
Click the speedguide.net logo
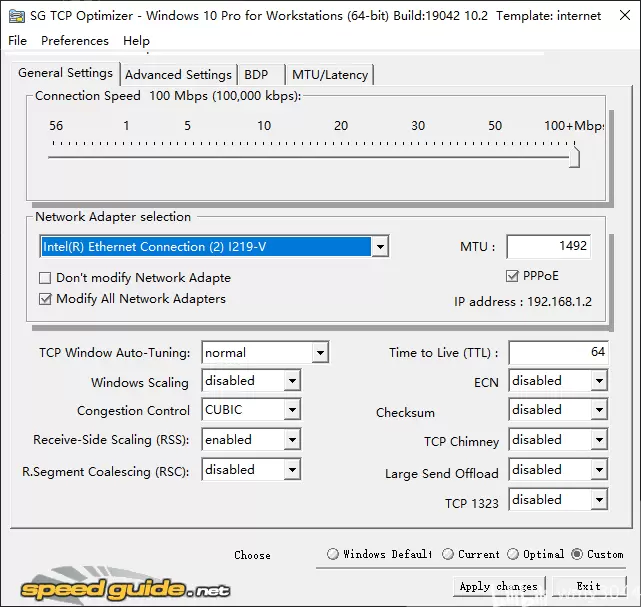(125, 588)
